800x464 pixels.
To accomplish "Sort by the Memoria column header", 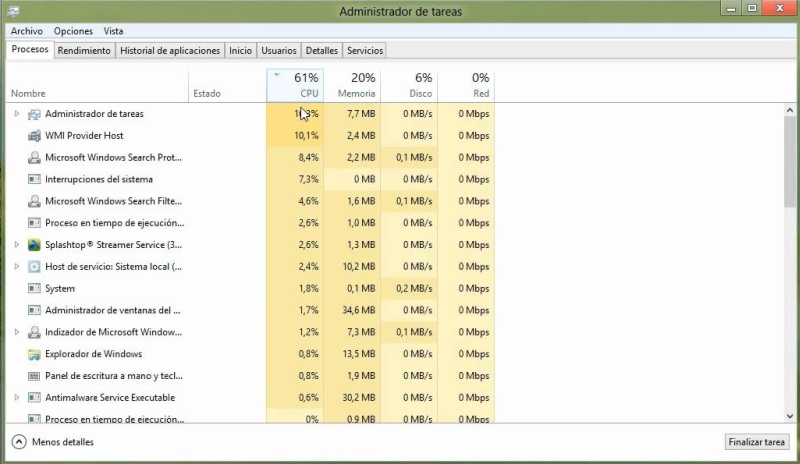I will tap(352, 86).
